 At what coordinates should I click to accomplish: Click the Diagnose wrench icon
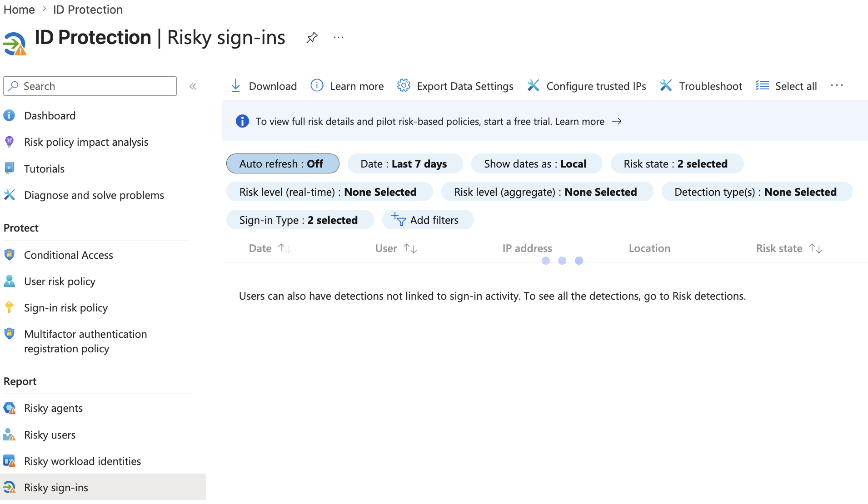point(9,195)
